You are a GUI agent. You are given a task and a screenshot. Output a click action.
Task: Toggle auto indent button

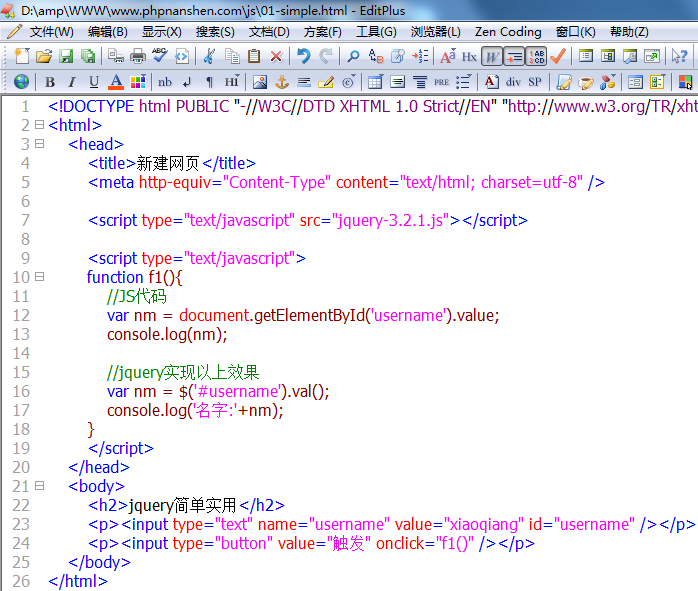514,57
